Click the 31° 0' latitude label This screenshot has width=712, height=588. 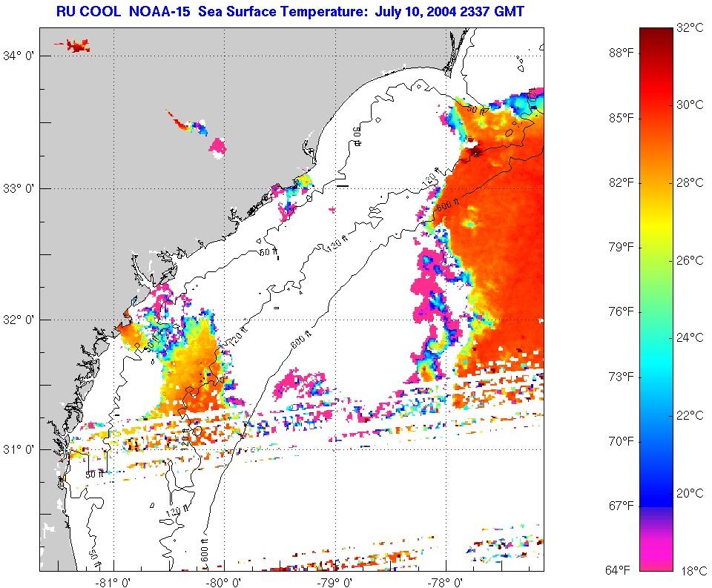[x=19, y=449]
